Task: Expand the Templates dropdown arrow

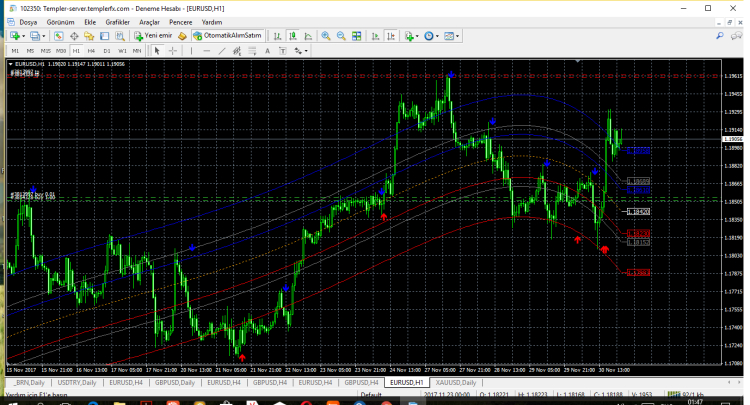Action: 457,36
